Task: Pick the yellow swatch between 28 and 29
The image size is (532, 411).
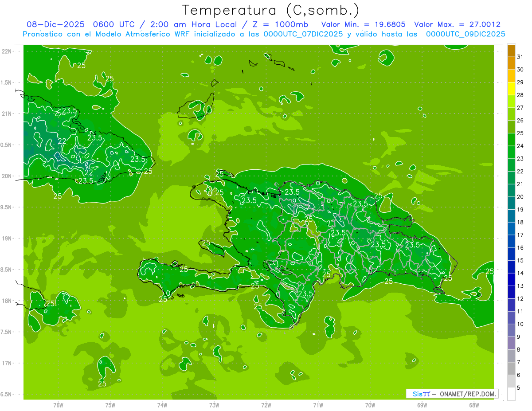Action: coord(511,89)
